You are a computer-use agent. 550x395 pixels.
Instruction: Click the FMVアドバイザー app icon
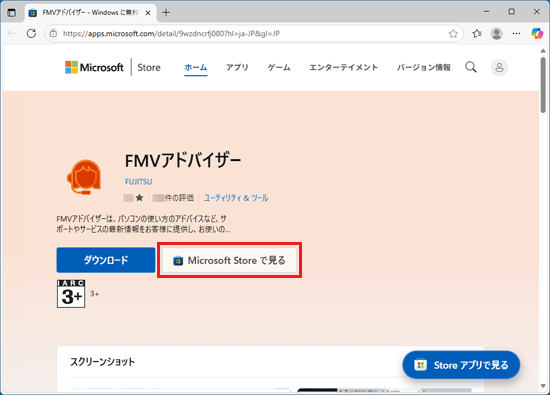pos(84,177)
